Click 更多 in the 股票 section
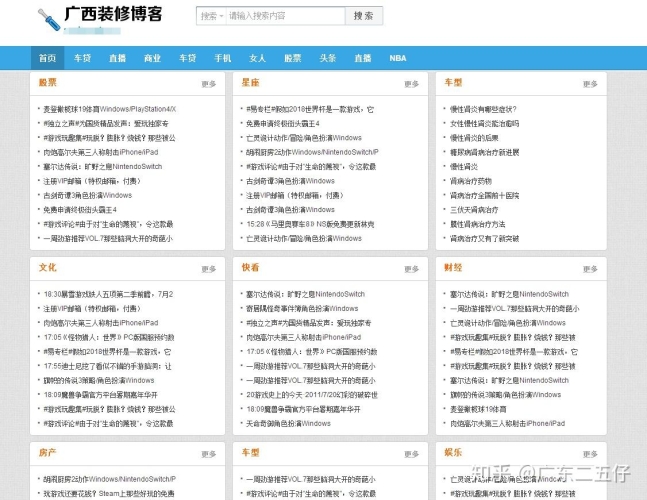The width and height of the screenshot is (647, 500). click(209, 84)
